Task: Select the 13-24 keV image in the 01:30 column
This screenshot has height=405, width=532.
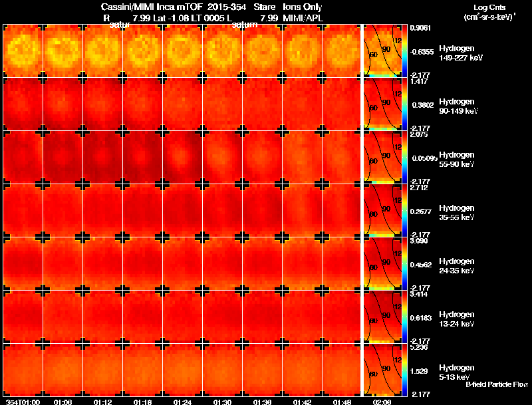Action: (x=223, y=317)
